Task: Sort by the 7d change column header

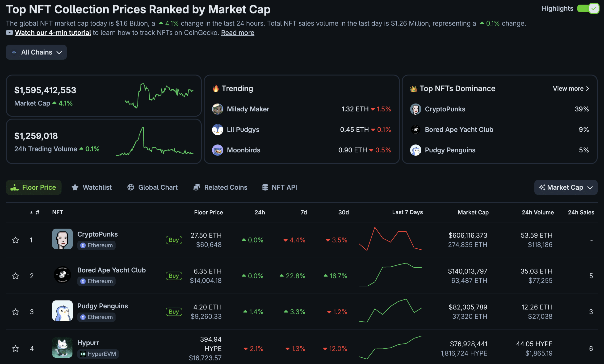Action: (304, 213)
